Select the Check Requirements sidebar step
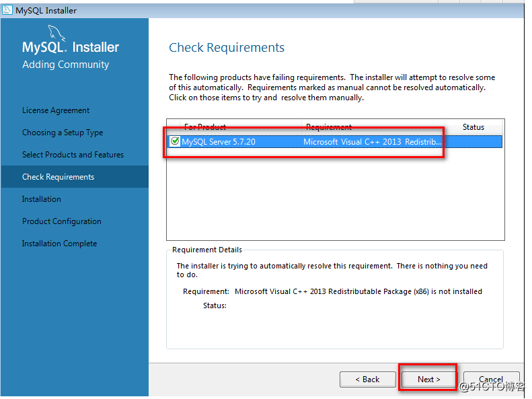 75,176
